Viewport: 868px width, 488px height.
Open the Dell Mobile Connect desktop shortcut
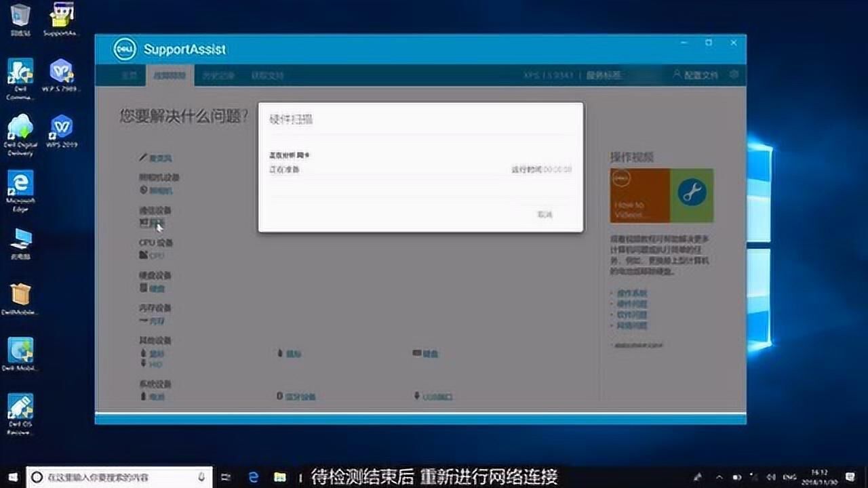point(20,354)
